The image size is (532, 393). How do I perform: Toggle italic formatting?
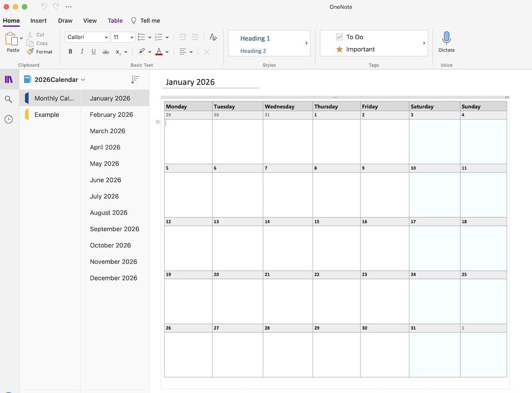(x=82, y=51)
